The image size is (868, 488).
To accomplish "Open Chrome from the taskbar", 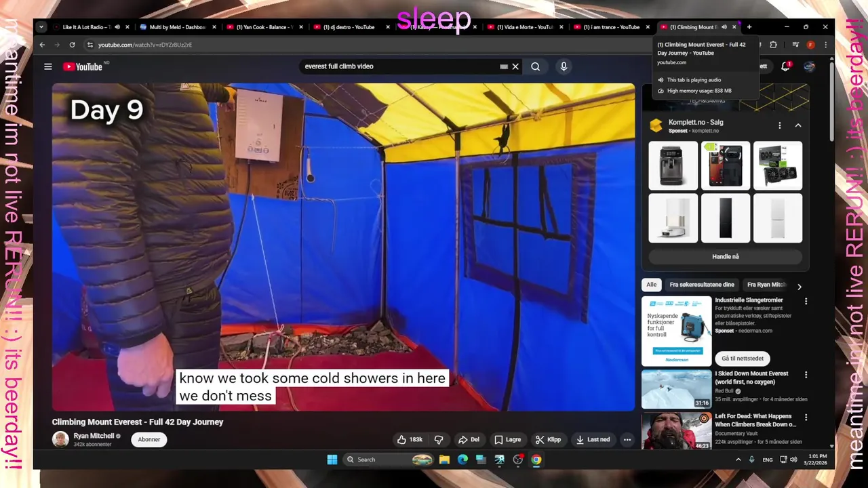I will click(536, 460).
